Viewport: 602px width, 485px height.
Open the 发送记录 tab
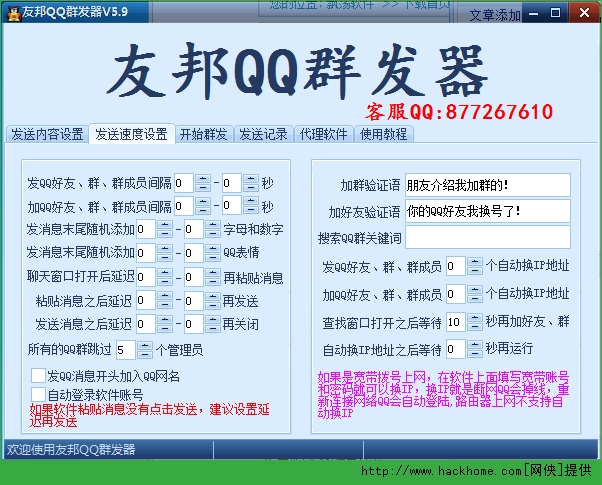click(263, 134)
